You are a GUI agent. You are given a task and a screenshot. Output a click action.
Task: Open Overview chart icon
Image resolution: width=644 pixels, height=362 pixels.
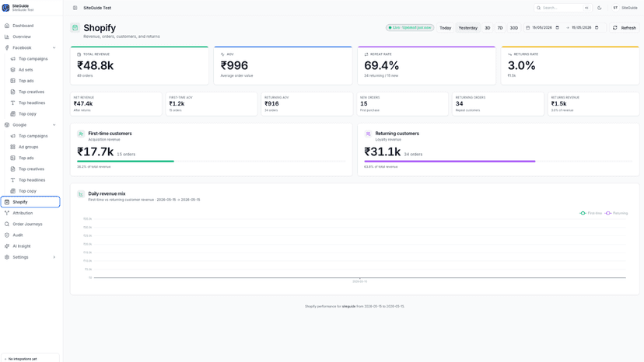click(7, 37)
